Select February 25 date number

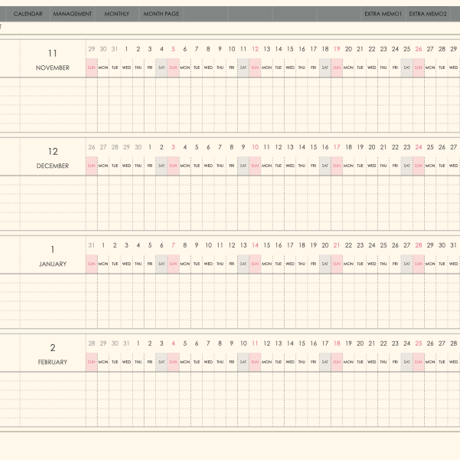pos(419,343)
